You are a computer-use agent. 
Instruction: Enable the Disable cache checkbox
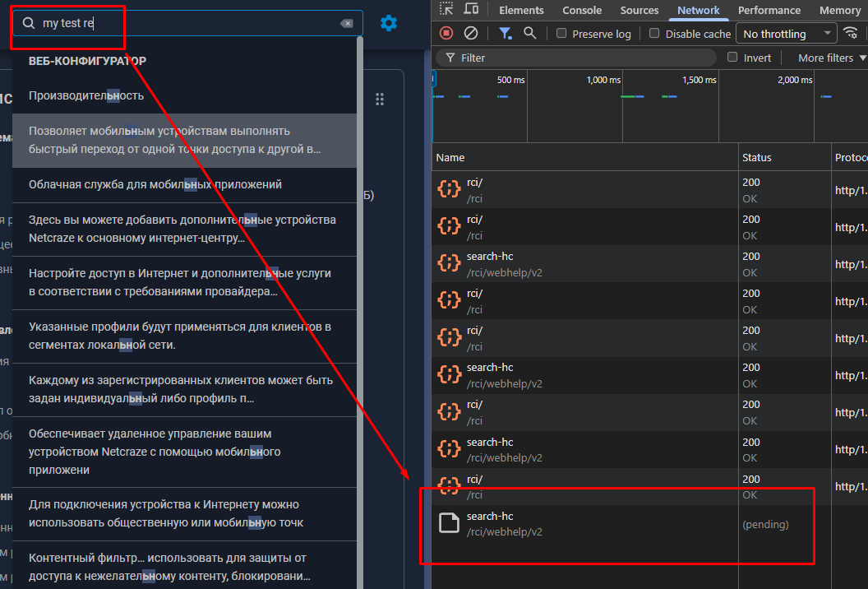click(654, 34)
